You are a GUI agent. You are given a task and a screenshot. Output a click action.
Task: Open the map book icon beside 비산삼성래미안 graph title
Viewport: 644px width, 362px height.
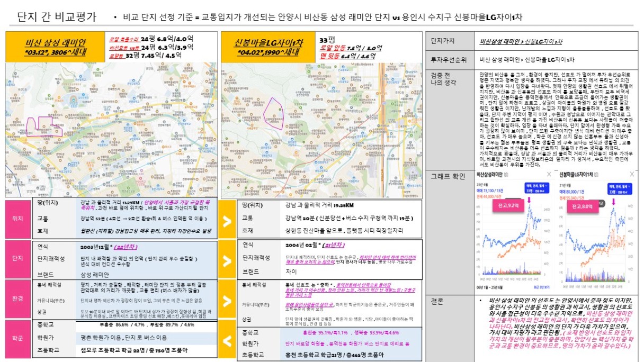(507, 174)
